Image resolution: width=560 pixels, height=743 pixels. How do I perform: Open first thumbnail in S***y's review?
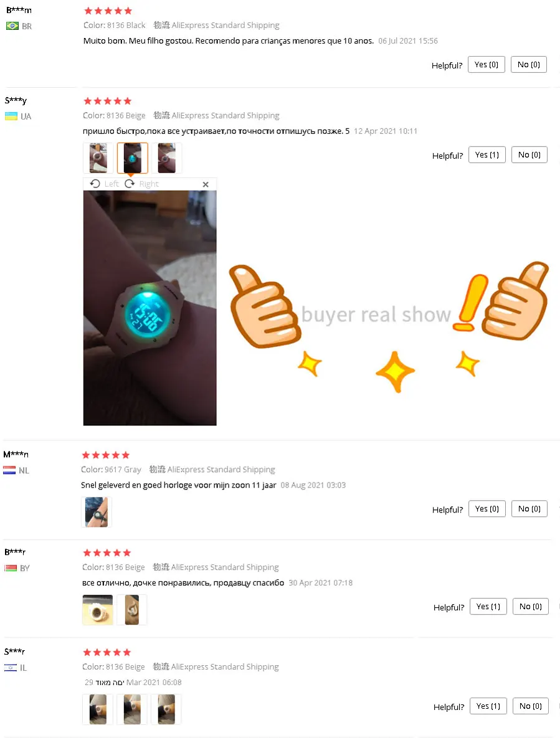point(98,158)
